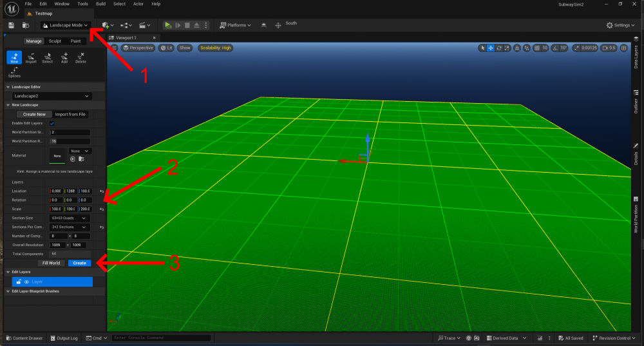644x346 pixels.
Task: Click the Fill World button
Action: coord(51,263)
